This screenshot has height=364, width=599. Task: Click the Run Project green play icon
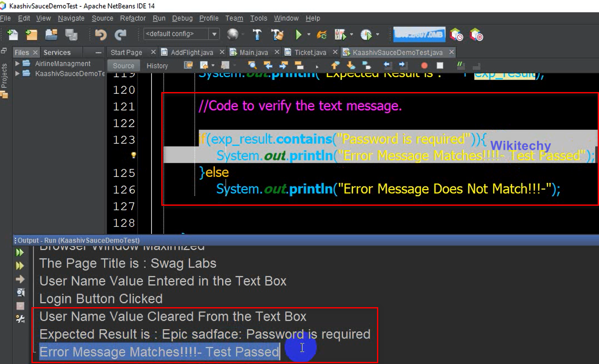[298, 35]
